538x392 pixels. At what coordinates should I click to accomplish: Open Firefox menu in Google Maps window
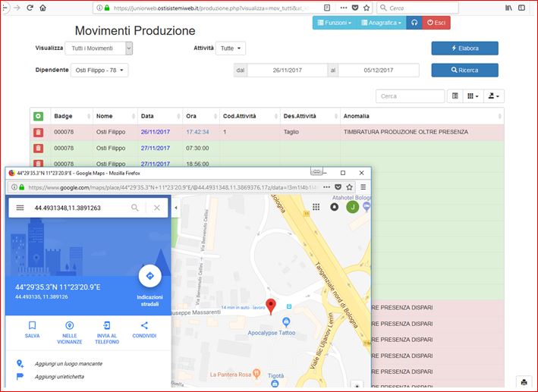coord(363,187)
